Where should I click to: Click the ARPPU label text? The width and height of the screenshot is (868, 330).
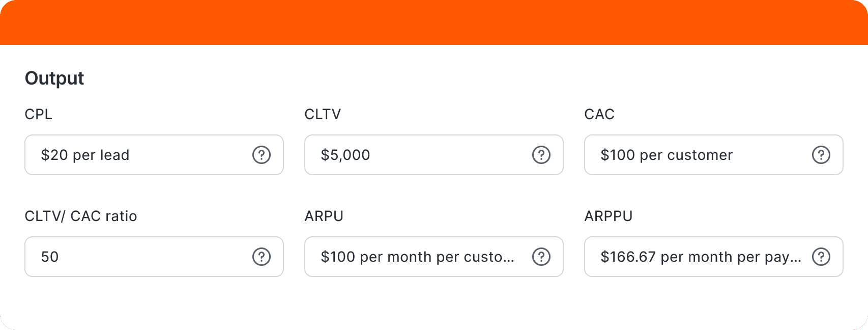608,216
